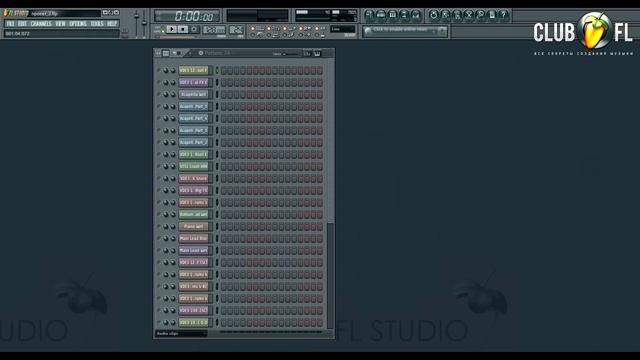Click the online news panel text

click(400, 30)
